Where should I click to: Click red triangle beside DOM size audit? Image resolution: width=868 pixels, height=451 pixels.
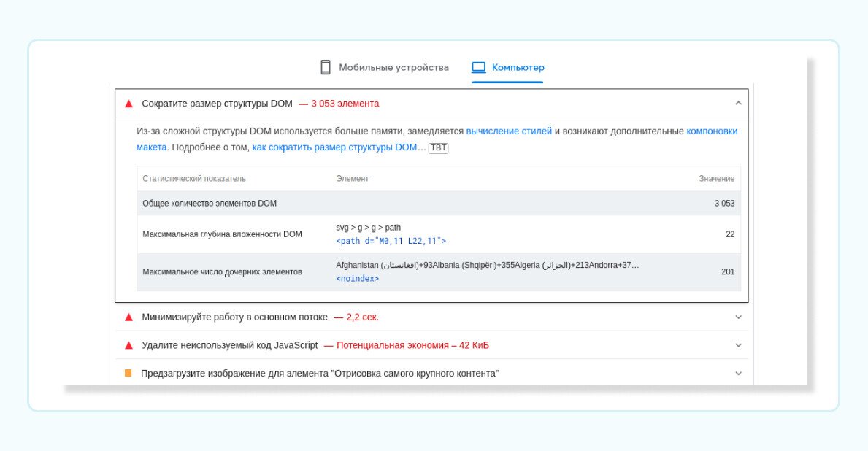[129, 104]
